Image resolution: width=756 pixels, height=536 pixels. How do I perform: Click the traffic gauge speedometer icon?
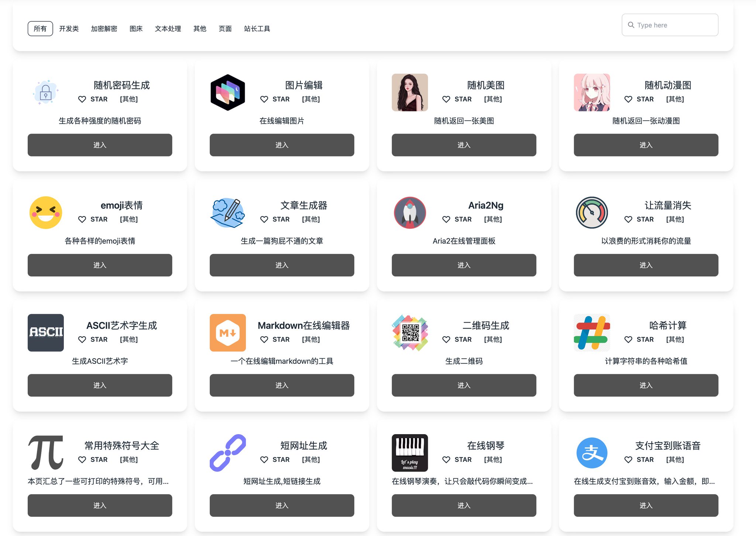pos(592,213)
